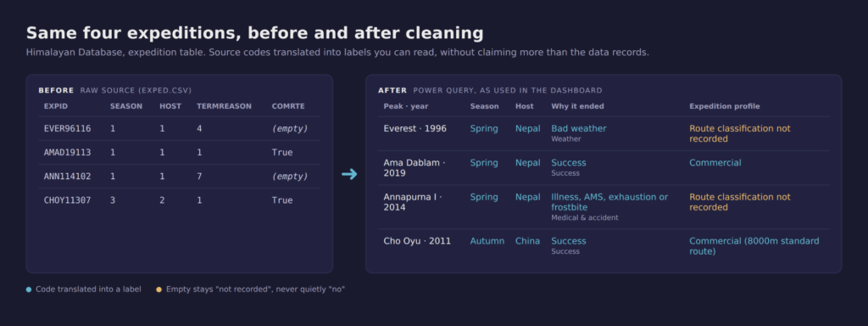
Task: Select the ANN114102 expedition ID cell
Action: [x=68, y=177]
